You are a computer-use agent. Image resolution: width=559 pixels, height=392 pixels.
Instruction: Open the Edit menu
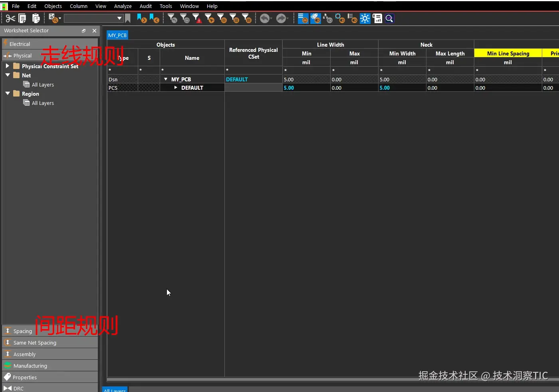coord(32,6)
